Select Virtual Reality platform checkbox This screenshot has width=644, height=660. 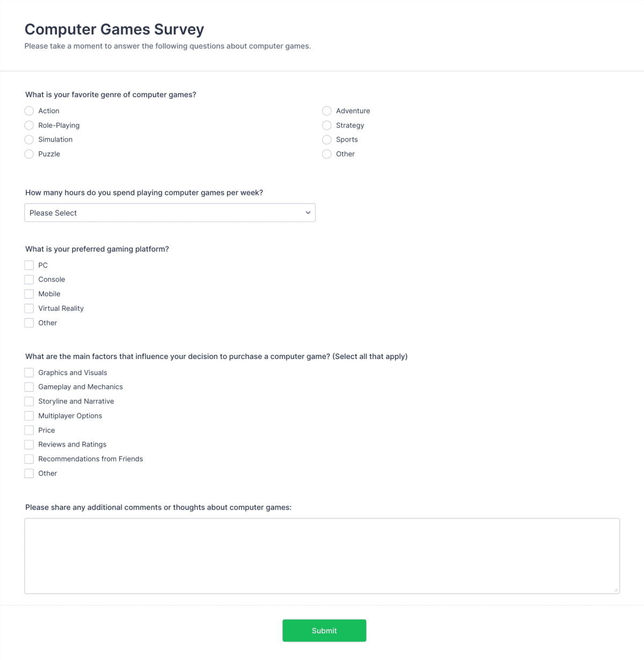tap(29, 308)
